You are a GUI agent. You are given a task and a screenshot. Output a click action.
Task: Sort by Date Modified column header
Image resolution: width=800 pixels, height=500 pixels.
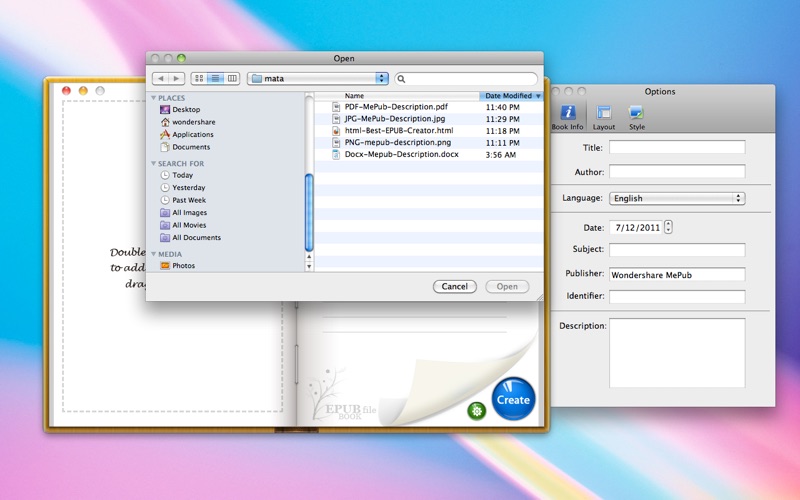coord(511,95)
